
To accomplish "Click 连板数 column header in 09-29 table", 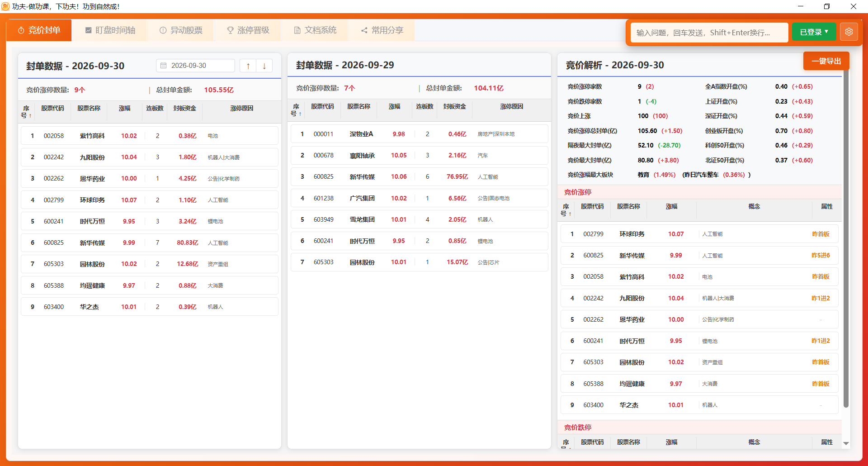I will coord(425,106).
